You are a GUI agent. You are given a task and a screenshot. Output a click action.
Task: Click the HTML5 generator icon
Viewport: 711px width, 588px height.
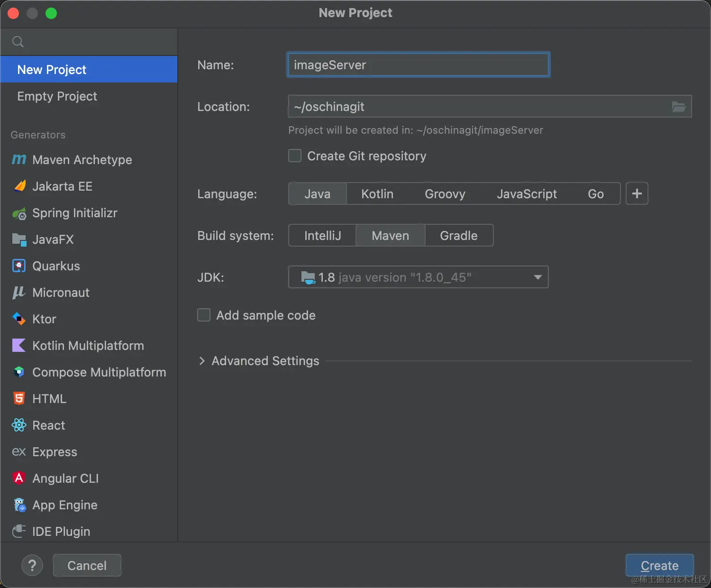19,399
